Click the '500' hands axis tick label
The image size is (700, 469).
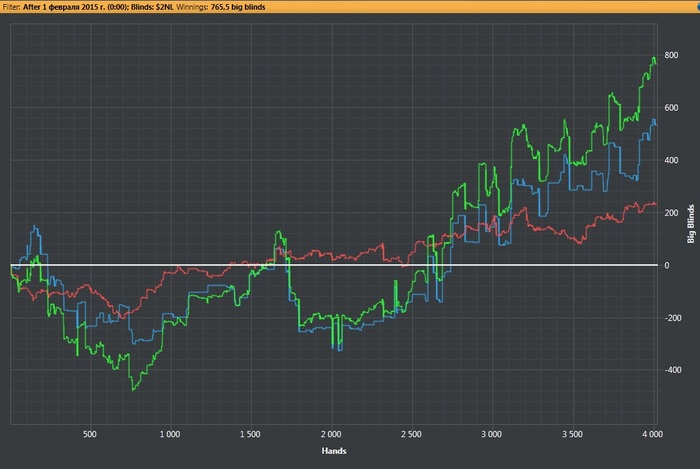coord(90,434)
